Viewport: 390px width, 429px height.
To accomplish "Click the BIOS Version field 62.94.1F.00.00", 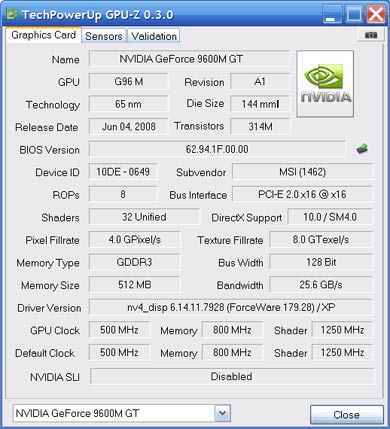I will 217,149.
